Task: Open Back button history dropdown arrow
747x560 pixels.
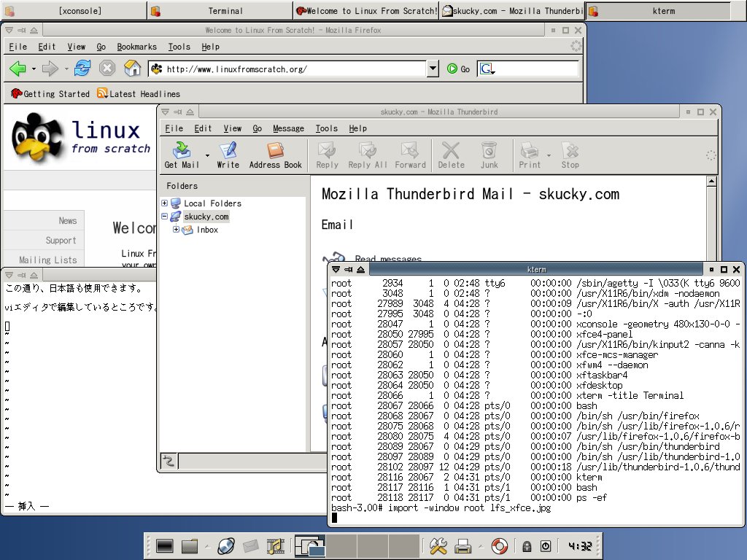Action: pyautogui.click(x=34, y=69)
